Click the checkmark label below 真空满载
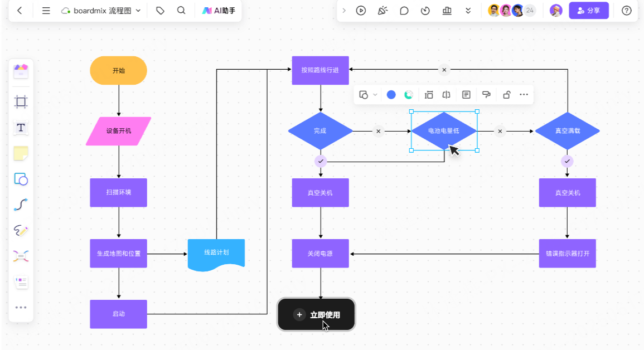 click(567, 161)
